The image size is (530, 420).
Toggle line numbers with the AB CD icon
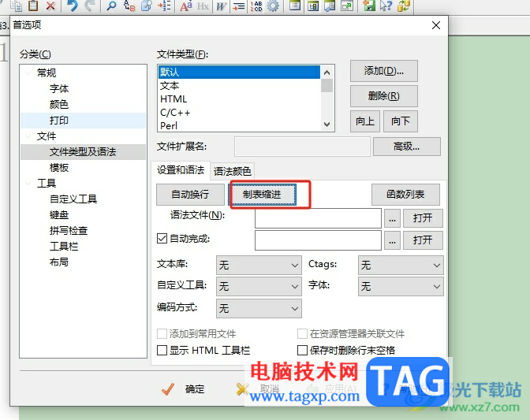coord(256,6)
